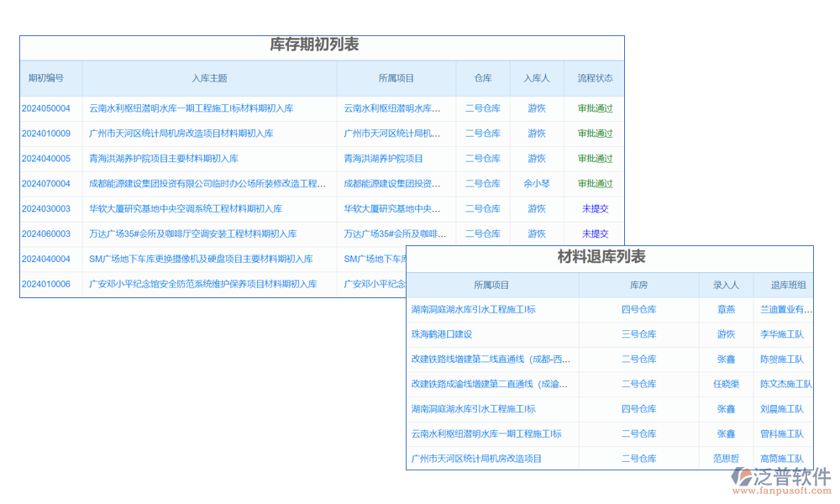The height and width of the screenshot is (504, 840).
Task: Click 余小琴 in the 入库人 column
Action: pos(537,184)
